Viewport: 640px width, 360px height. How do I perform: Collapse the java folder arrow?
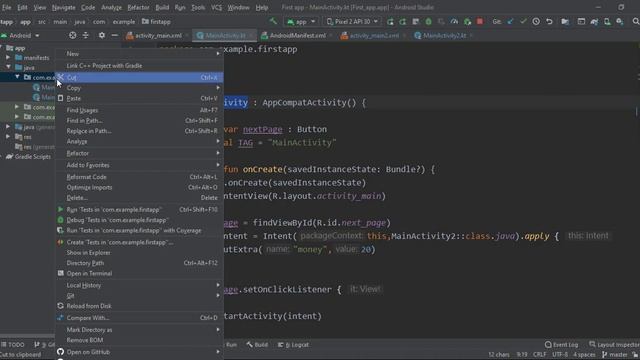[x=8, y=67]
